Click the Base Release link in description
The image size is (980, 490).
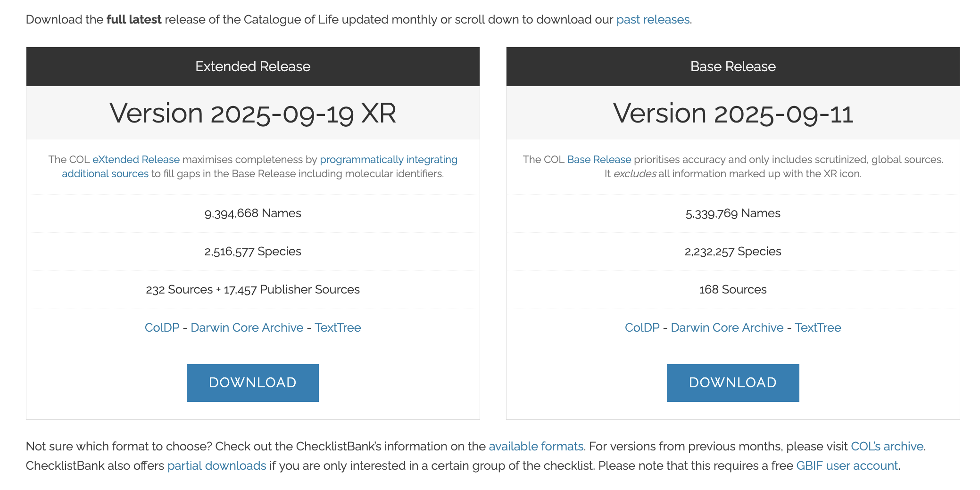click(599, 160)
